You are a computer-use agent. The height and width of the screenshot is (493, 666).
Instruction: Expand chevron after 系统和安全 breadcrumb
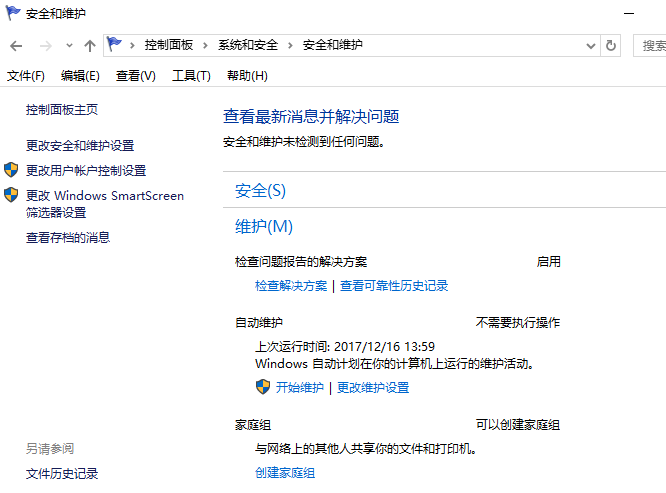290,45
